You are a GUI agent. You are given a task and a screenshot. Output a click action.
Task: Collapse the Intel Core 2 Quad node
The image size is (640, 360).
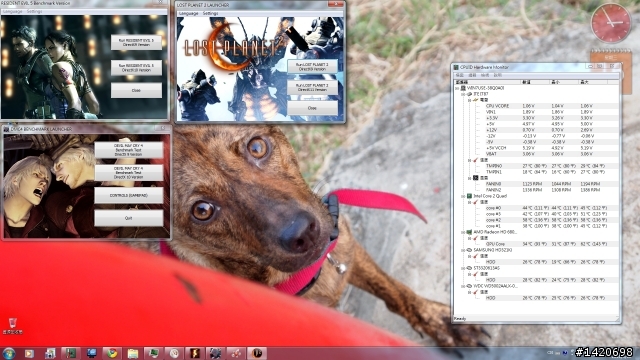463,196
